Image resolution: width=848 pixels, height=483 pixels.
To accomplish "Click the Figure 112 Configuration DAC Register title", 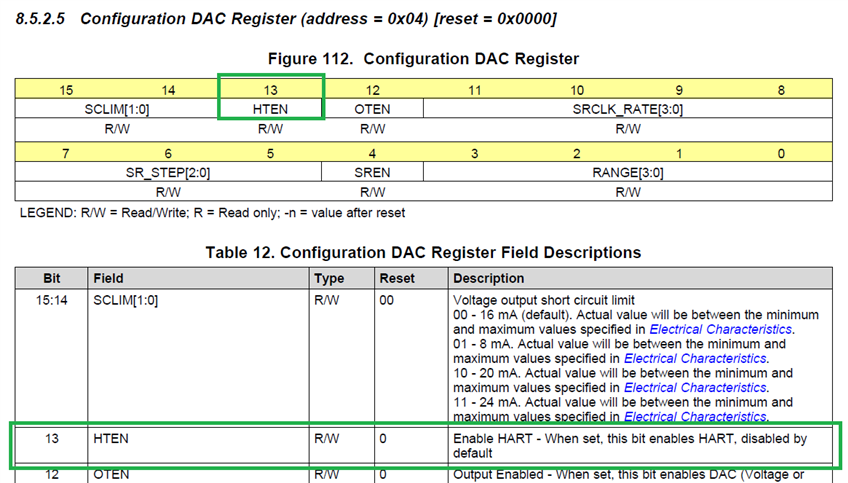I will [x=423, y=59].
